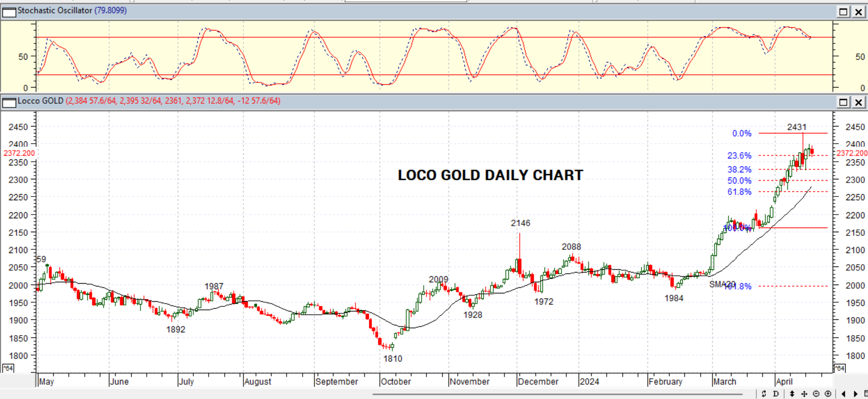The image size is (868, 399).
Task: Click the left ^64 fraction scale box
Action: pos(8,368)
